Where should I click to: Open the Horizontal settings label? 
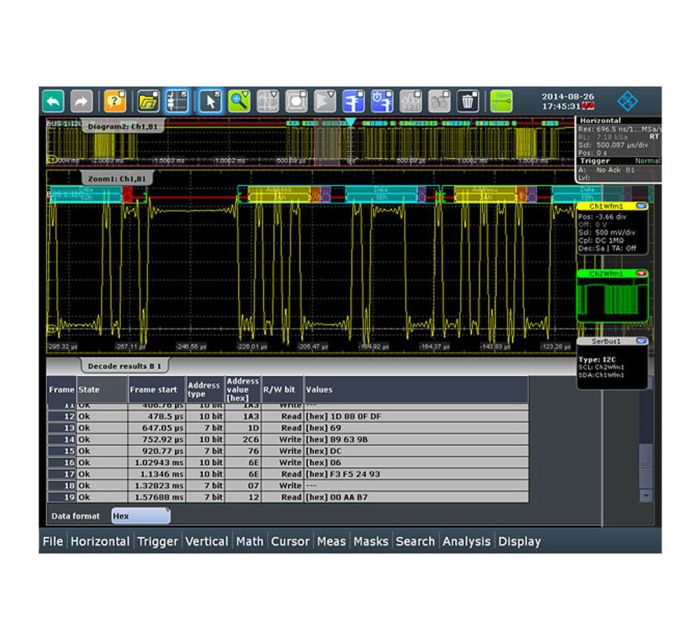tap(600, 121)
